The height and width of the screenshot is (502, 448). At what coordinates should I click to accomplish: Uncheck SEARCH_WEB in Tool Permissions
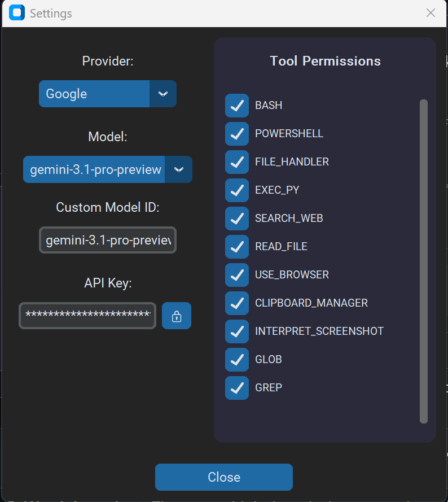pos(236,219)
